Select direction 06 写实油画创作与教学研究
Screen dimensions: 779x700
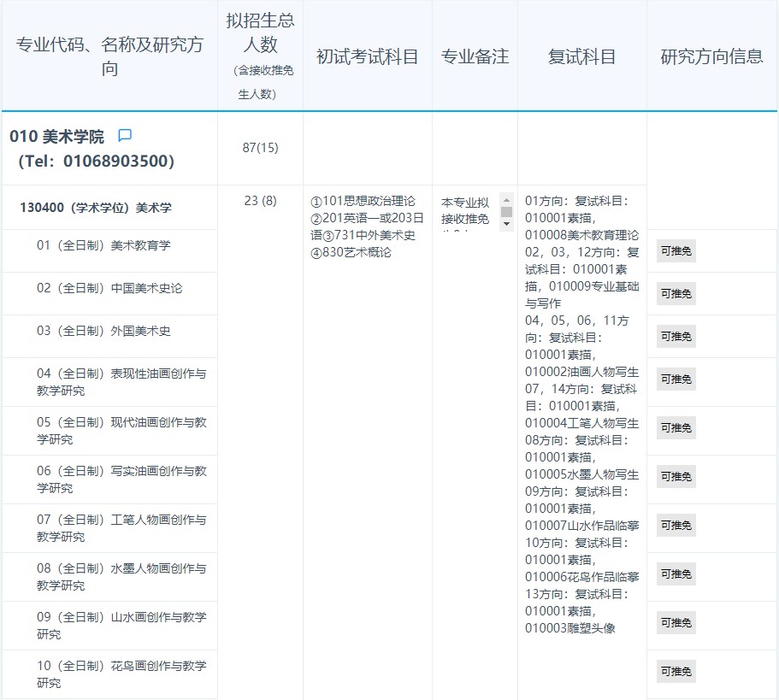click(x=121, y=479)
